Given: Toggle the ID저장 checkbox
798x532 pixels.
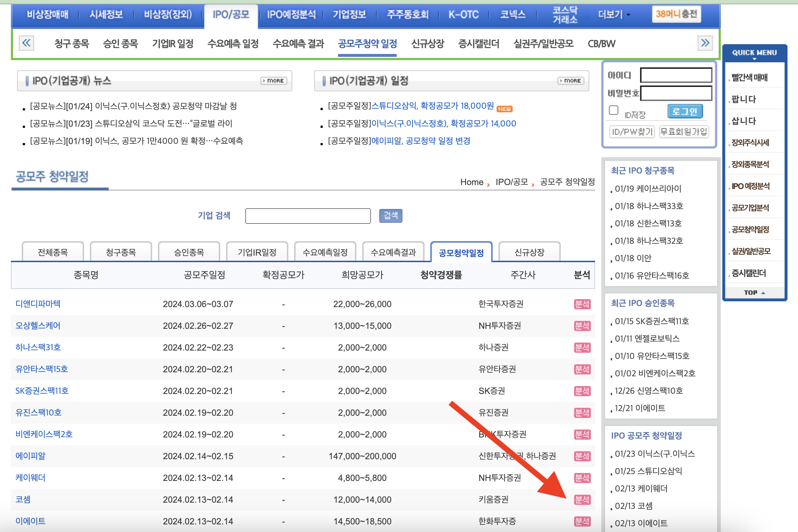Looking at the screenshot, I should 614,110.
